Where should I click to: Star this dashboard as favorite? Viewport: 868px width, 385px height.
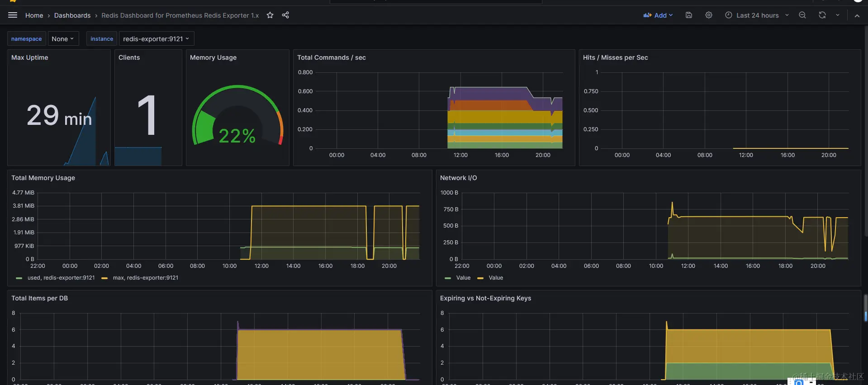[270, 15]
